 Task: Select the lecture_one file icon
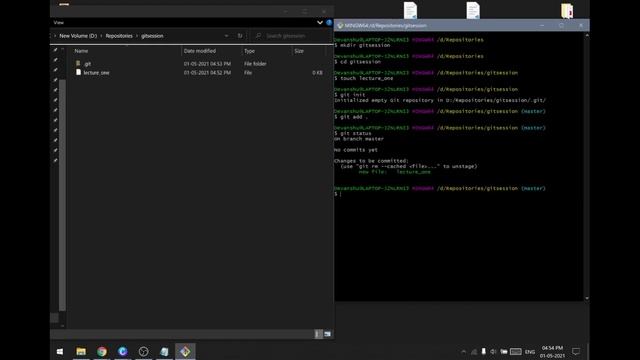tap(78, 72)
